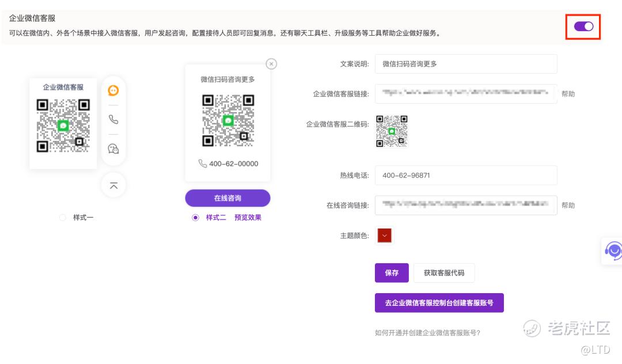Click the 微信扫码咨询更多 card heading
This screenshot has height=364, width=622.
(227, 79)
